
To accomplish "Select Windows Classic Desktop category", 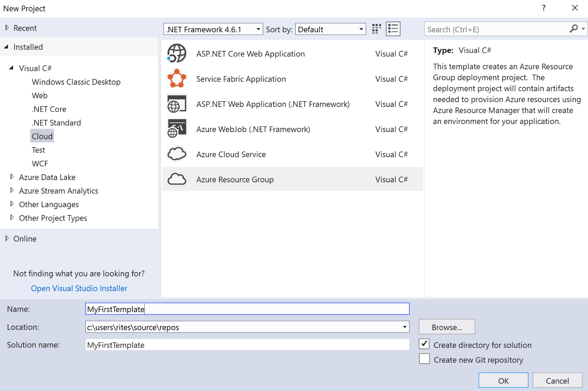I will coord(76,82).
